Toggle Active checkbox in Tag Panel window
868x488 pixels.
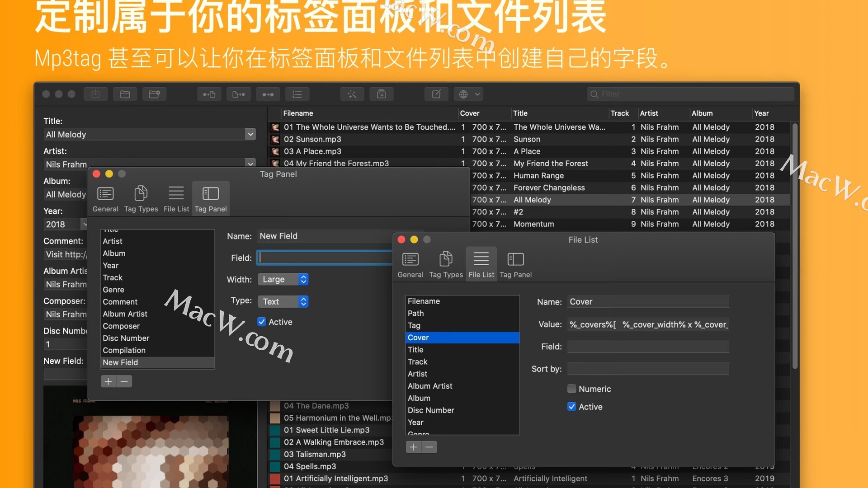point(262,322)
